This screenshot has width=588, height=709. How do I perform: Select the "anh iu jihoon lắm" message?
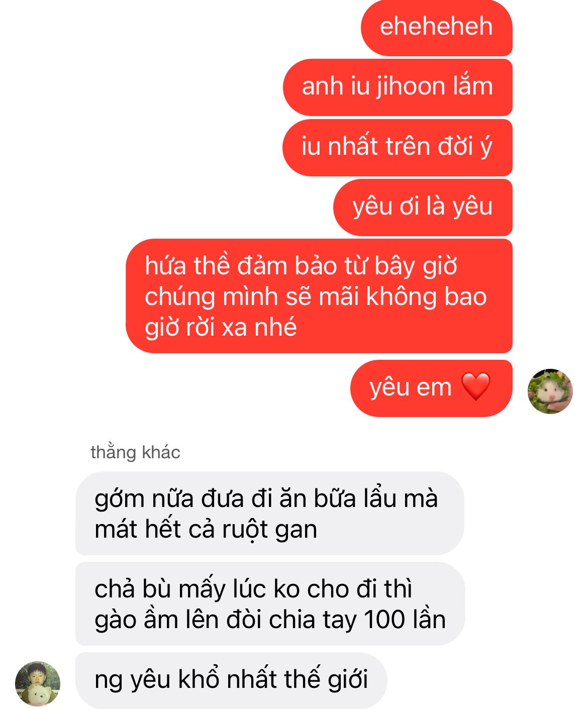click(398, 87)
